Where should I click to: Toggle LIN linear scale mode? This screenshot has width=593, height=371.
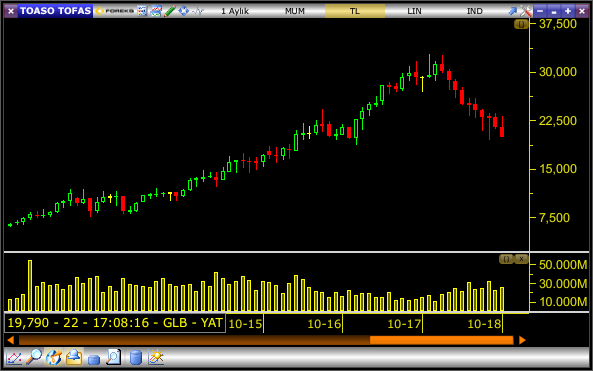coord(414,11)
